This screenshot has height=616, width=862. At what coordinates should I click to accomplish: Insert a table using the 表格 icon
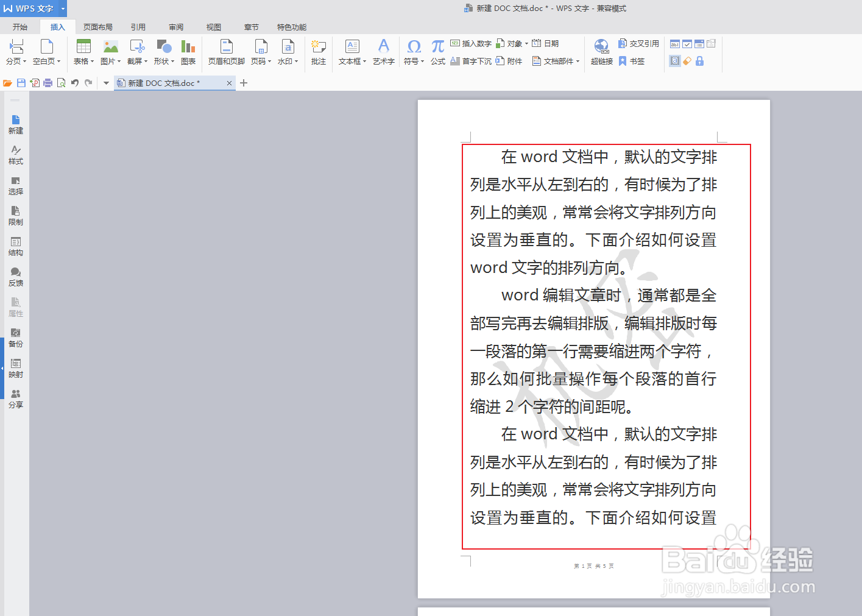83,52
